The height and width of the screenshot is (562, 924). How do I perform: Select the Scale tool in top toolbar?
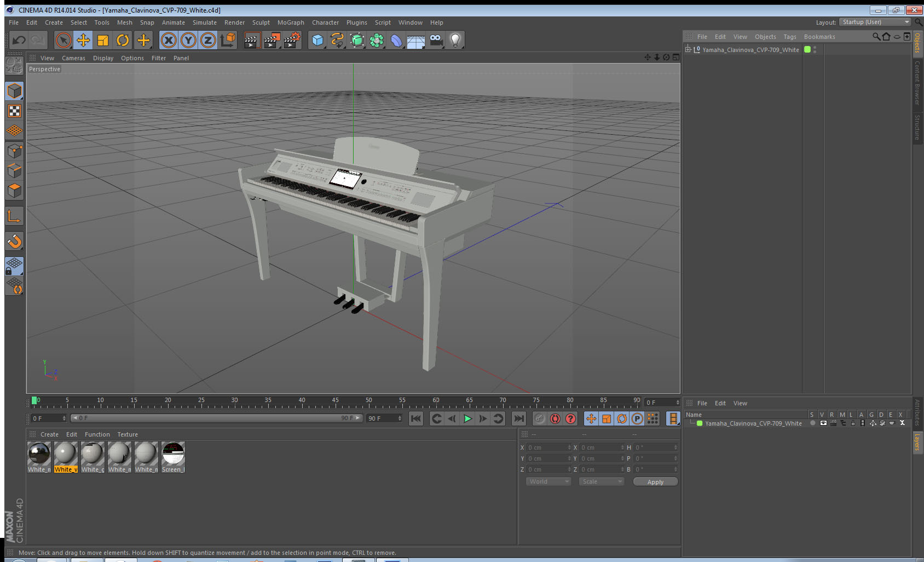(103, 40)
